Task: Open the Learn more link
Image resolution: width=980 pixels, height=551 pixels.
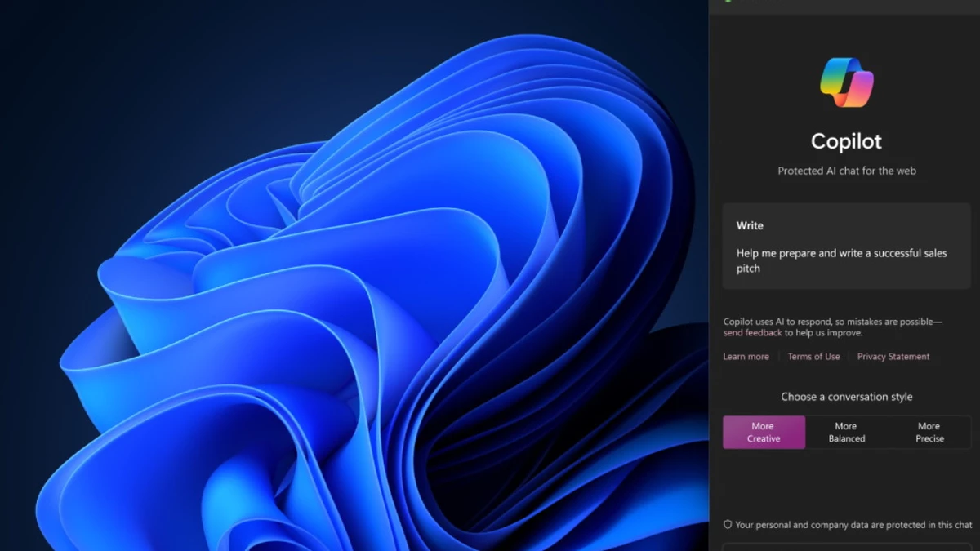Action: [746, 357]
